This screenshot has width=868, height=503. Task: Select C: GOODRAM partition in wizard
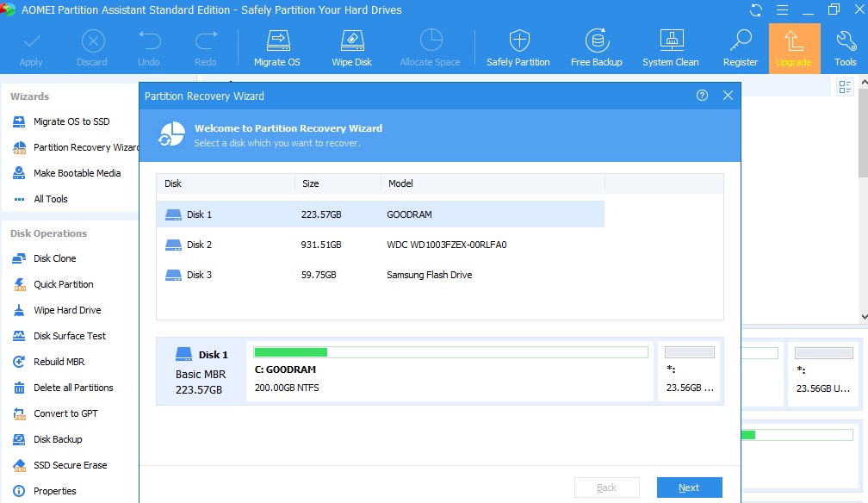[x=450, y=370]
